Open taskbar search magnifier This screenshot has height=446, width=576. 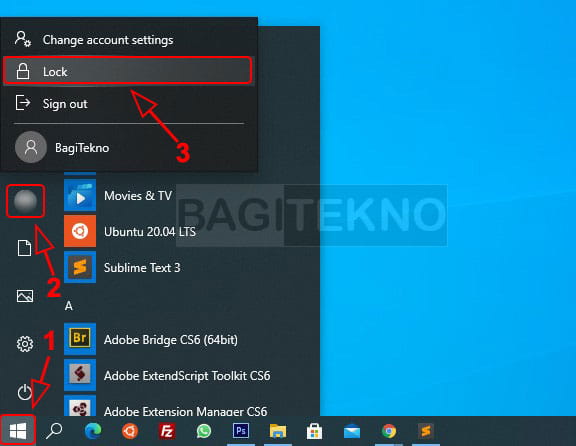[54, 431]
